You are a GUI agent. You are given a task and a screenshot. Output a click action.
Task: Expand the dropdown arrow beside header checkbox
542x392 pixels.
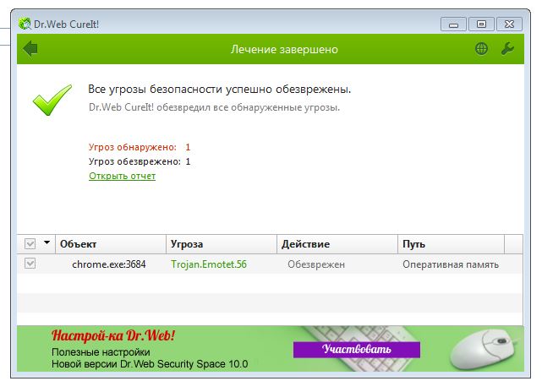click(47, 243)
